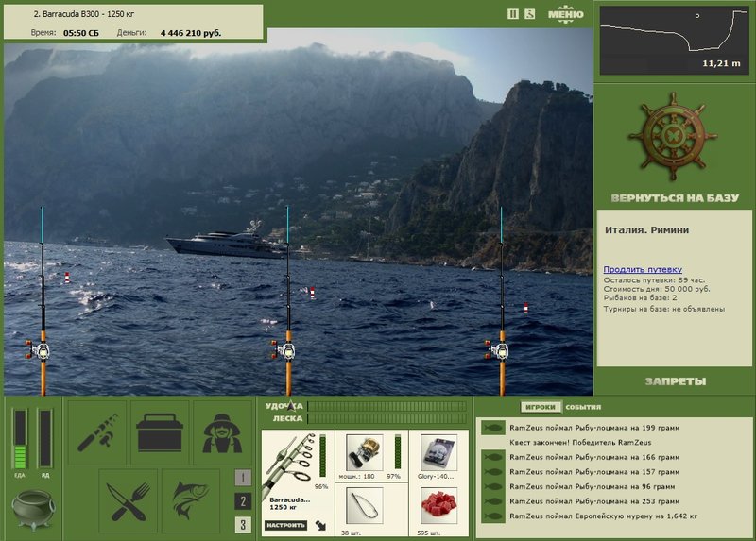Select rod slot 3

coord(243,525)
